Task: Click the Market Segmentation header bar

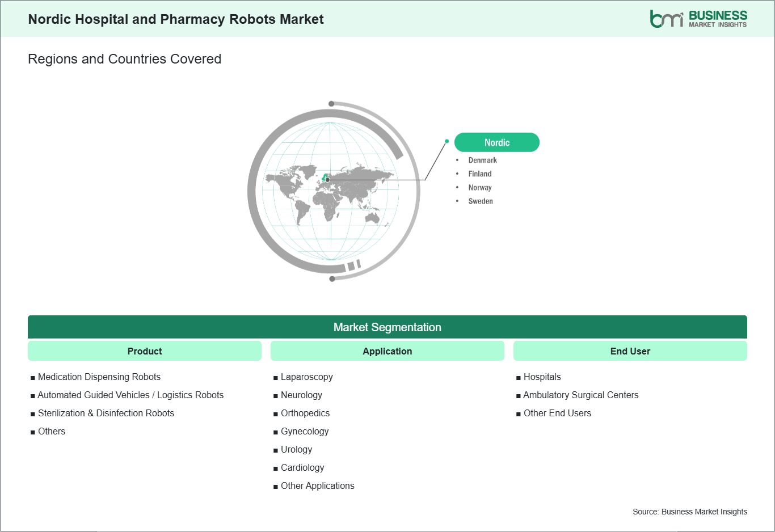Action: [387, 327]
